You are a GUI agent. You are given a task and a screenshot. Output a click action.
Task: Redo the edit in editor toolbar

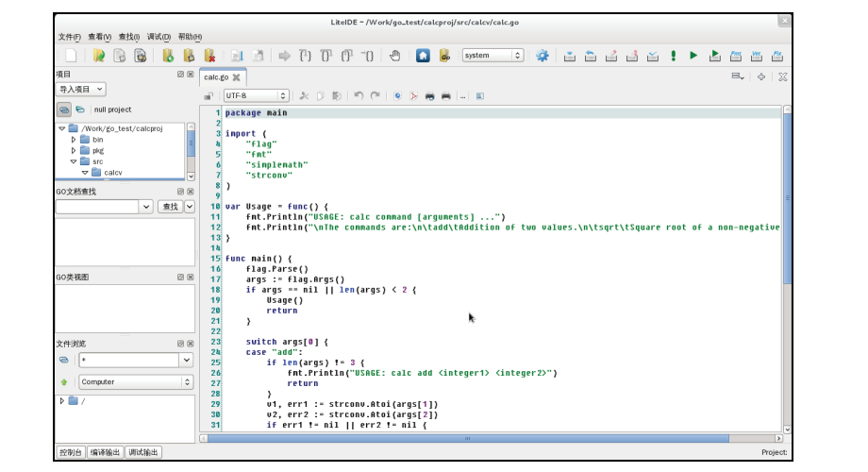pos(376,96)
